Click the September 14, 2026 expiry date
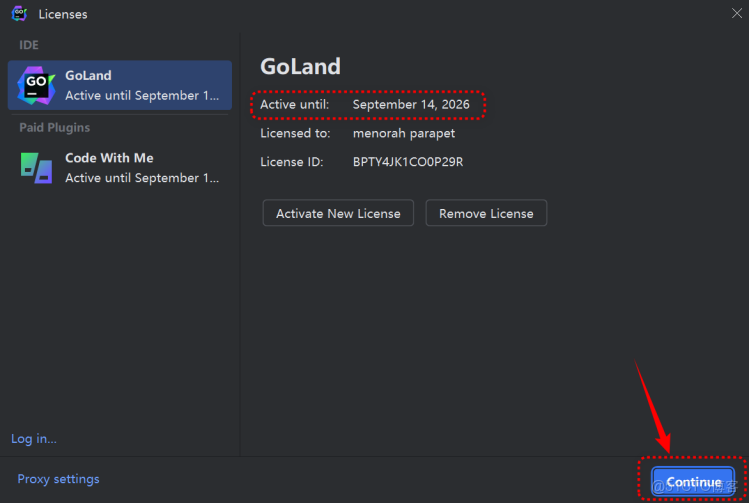The image size is (750, 504). coord(412,104)
